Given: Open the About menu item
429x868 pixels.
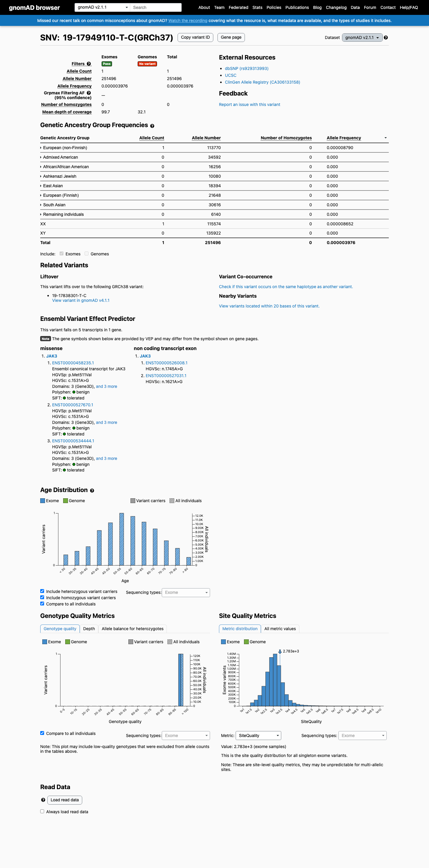Looking at the screenshot, I should tap(204, 7).
